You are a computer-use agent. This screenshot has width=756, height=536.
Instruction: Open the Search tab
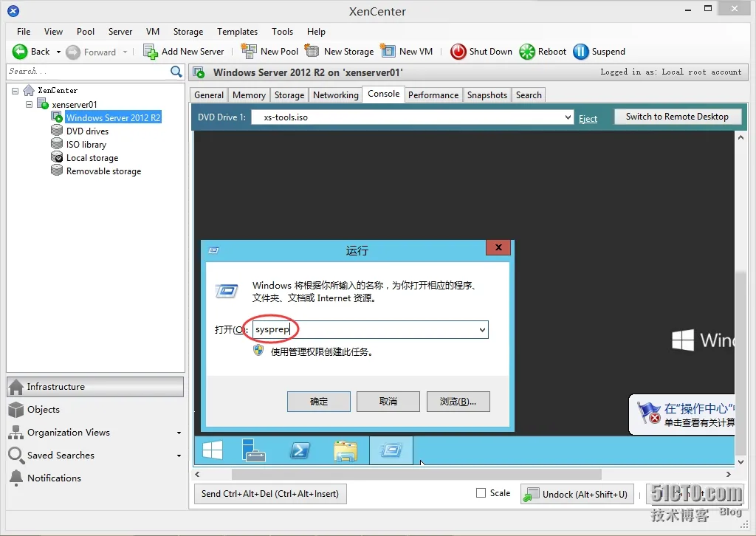tap(529, 95)
